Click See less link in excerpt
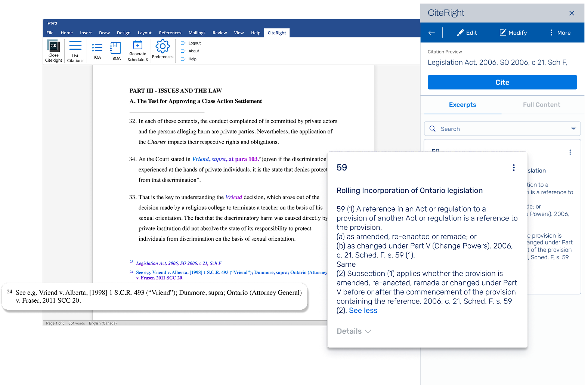This screenshot has height=389, width=588. click(x=363, y=311)
